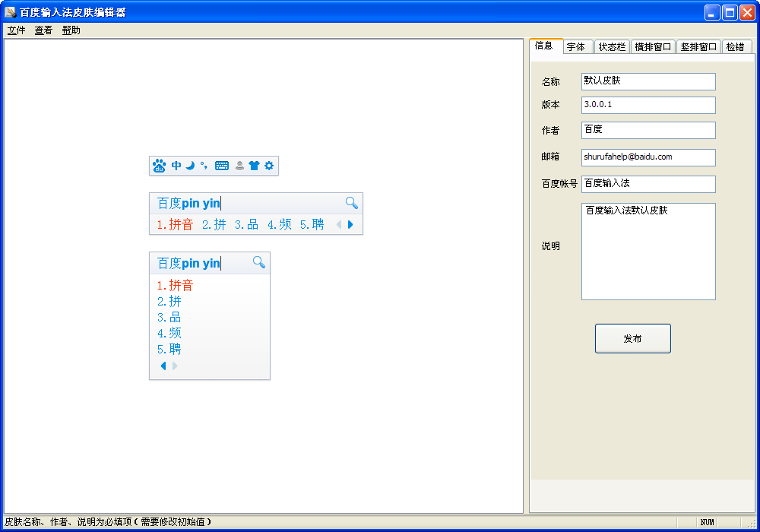Switch to the 信息 tab

pyautogui.click(x=546, y=46)
